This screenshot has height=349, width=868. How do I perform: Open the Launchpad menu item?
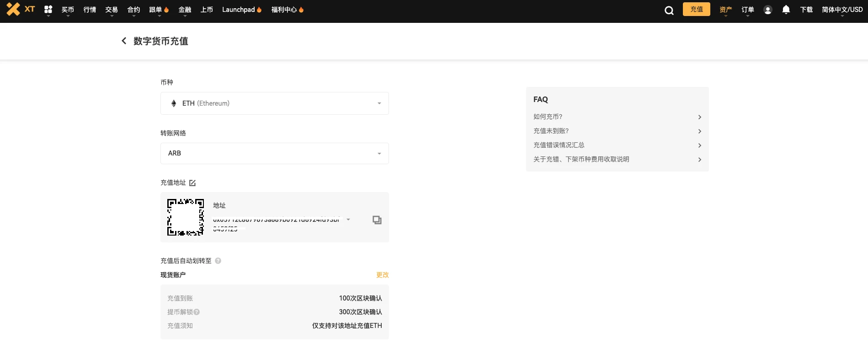(x=239, y=10)
